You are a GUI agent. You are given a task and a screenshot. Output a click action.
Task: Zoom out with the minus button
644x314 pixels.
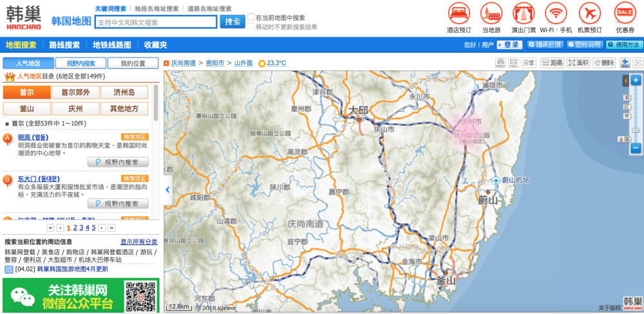[636, 148]
